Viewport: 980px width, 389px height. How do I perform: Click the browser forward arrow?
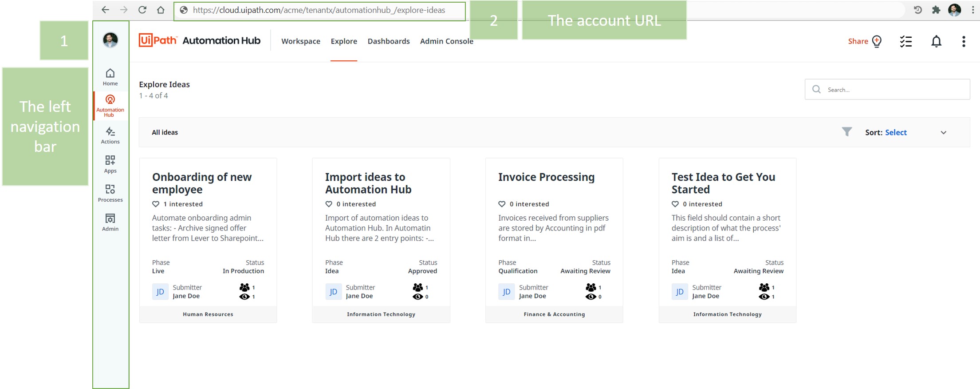click(124, 10)
